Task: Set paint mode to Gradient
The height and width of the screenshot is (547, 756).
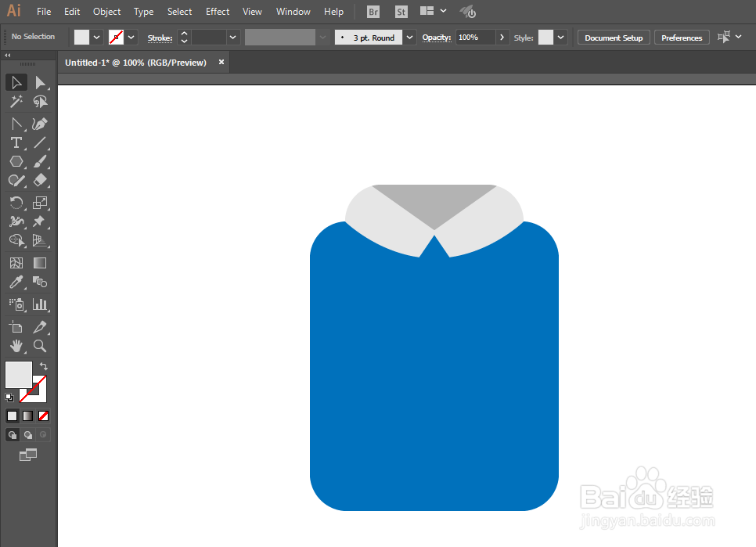Action: click(x=27, y=416)
